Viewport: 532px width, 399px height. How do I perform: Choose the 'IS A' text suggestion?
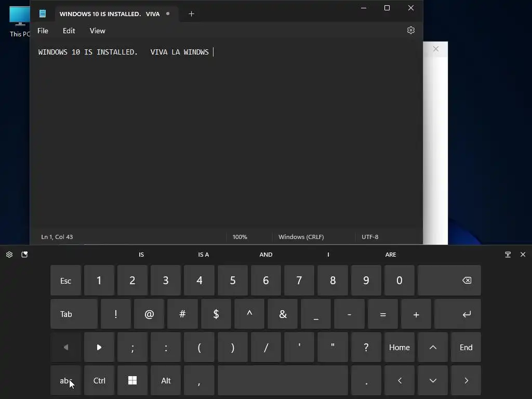(x=204, y=255)
